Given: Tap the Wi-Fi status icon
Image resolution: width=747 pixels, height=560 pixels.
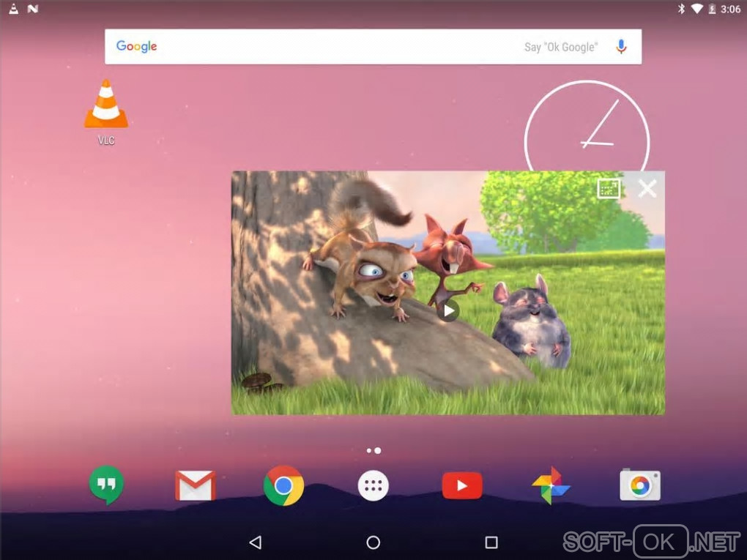Looking at the screenshot, I should click(696, 9).
